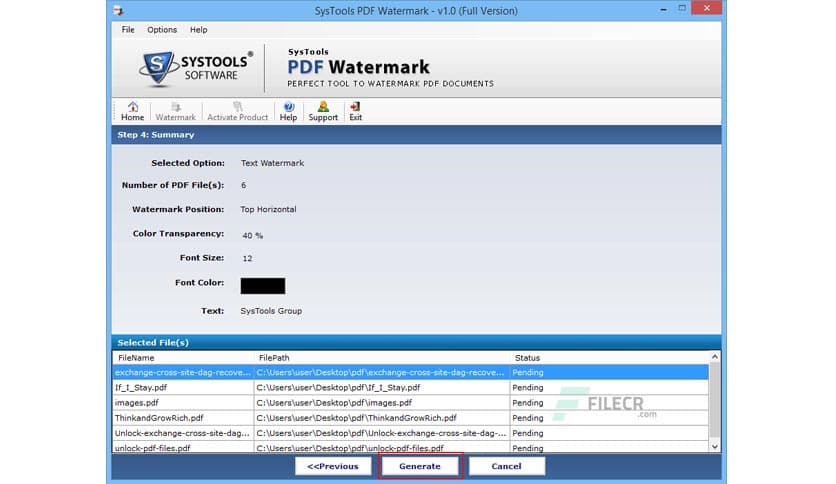Screen dimensions: 836x484
Task: Close the SysTools PDF Watermark window
Action: click(x=706, y=8)
